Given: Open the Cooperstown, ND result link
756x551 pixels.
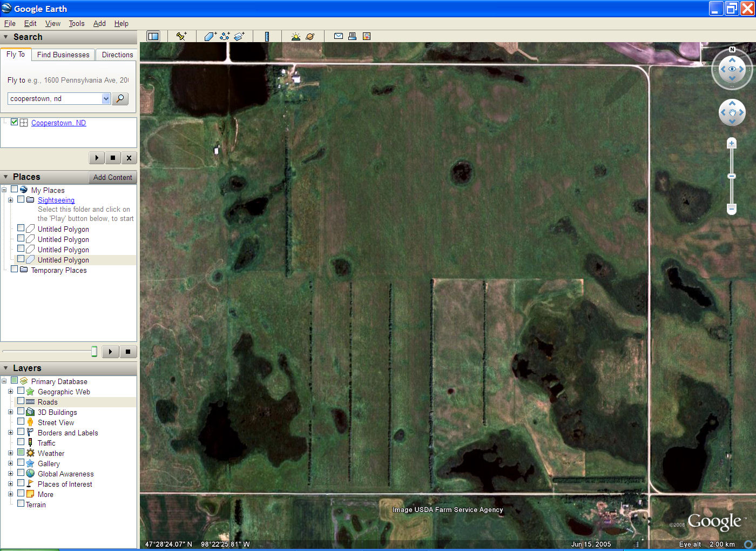Looking at the screenshot, I should point(58,123).
